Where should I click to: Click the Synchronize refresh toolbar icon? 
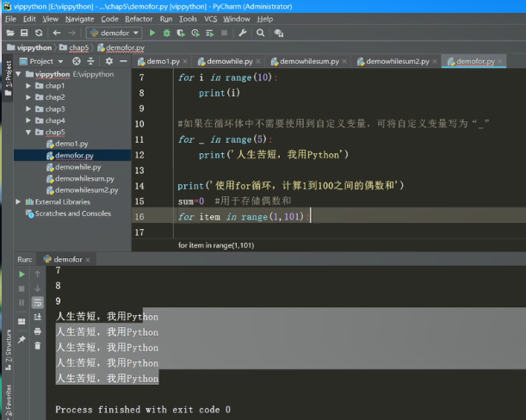[39, 33]
